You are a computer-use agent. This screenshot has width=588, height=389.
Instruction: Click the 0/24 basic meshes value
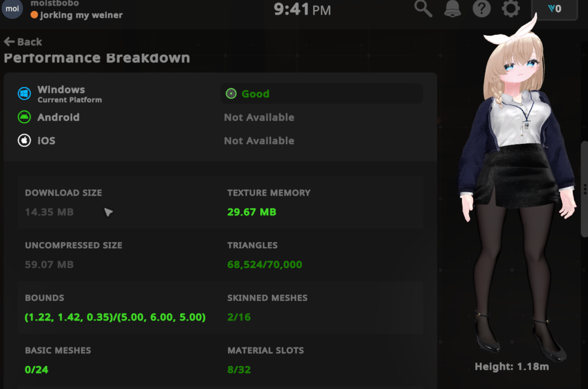point(37,370)
